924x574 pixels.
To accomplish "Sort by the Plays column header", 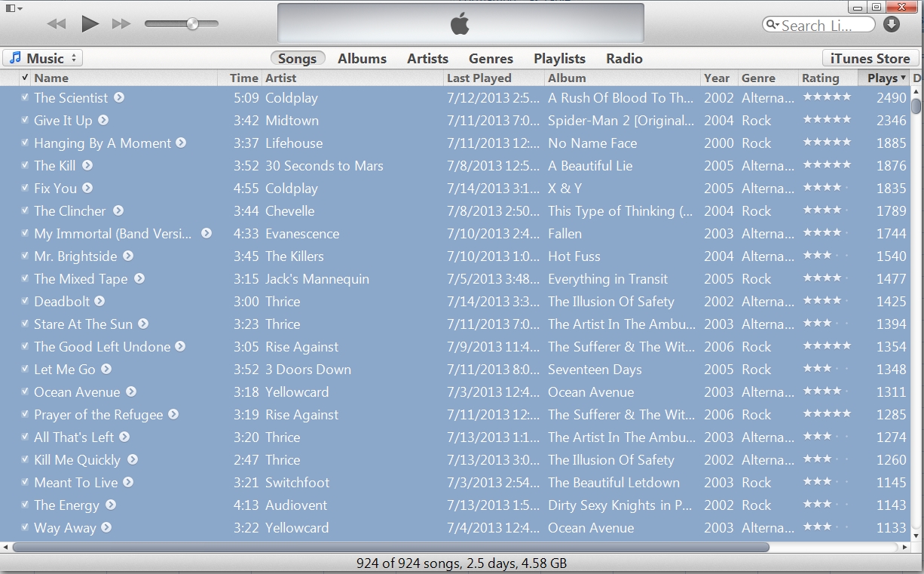I will [x=883, y=78].
